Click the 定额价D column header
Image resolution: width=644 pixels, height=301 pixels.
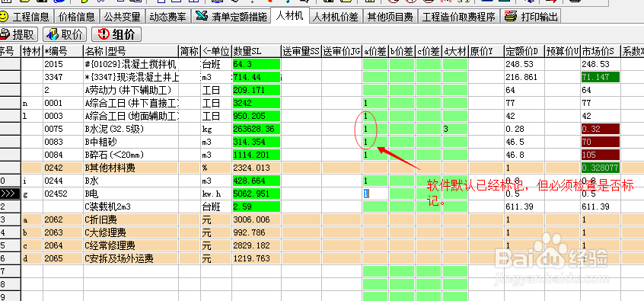click(524, 51)
